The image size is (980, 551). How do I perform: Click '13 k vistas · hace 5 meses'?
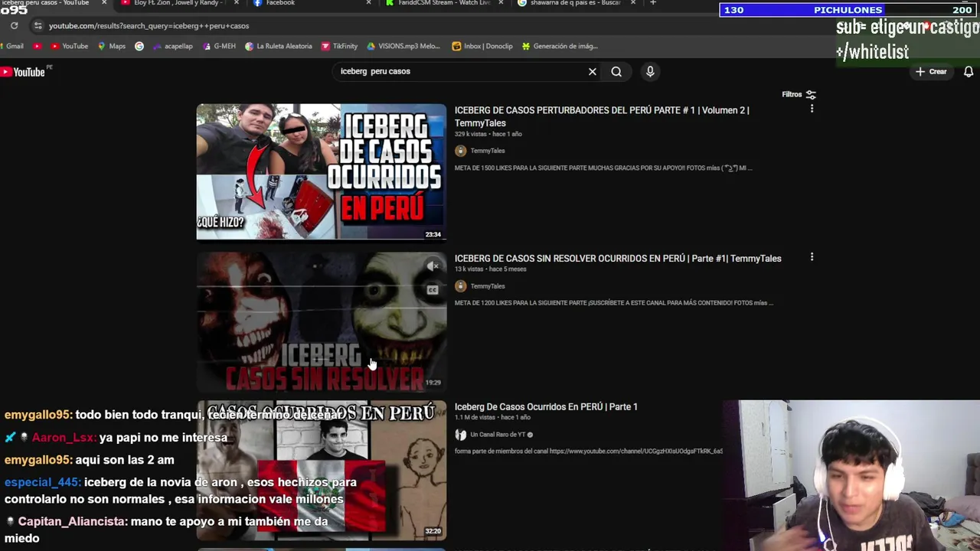pyautogui.click(x=491, y=269)
